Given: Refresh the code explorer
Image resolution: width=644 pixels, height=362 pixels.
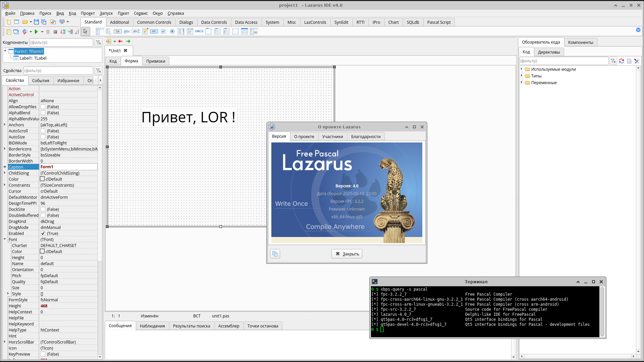Looking at the screenshot, I should click(622, 61).
